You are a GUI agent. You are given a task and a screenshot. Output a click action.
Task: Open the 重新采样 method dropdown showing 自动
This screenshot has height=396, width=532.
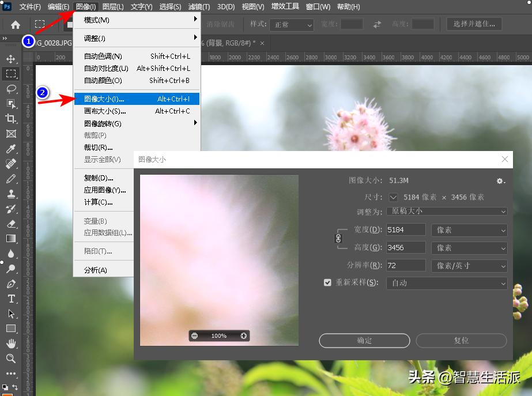click(447, 282)
